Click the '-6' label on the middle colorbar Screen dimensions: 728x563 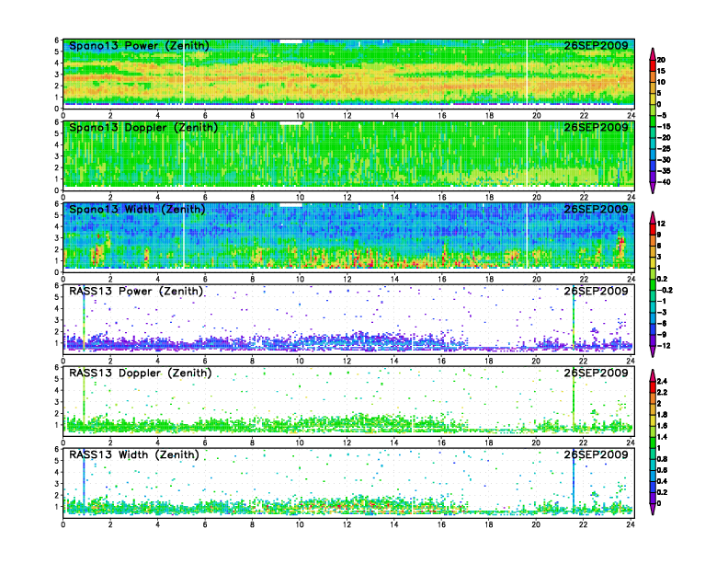pyautogui.click(x=662, y=324)
